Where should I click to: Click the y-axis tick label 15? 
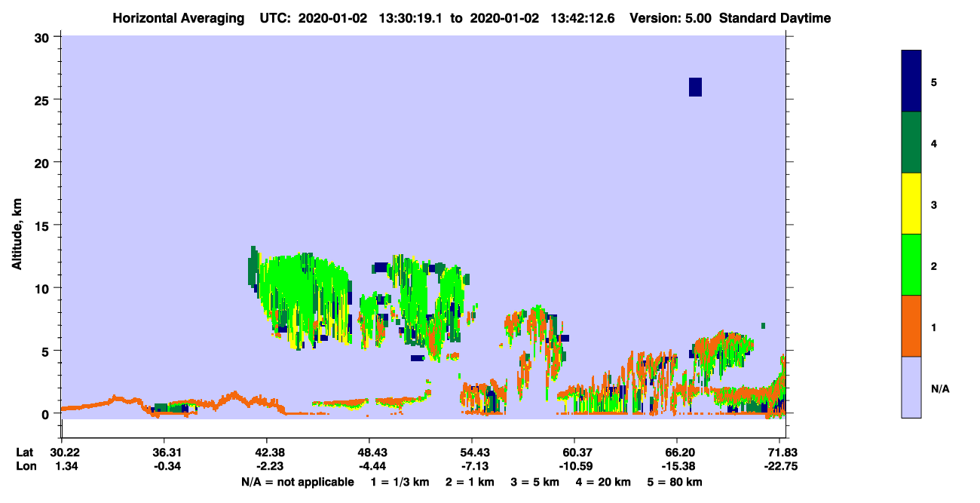click(x=44, y=225)
